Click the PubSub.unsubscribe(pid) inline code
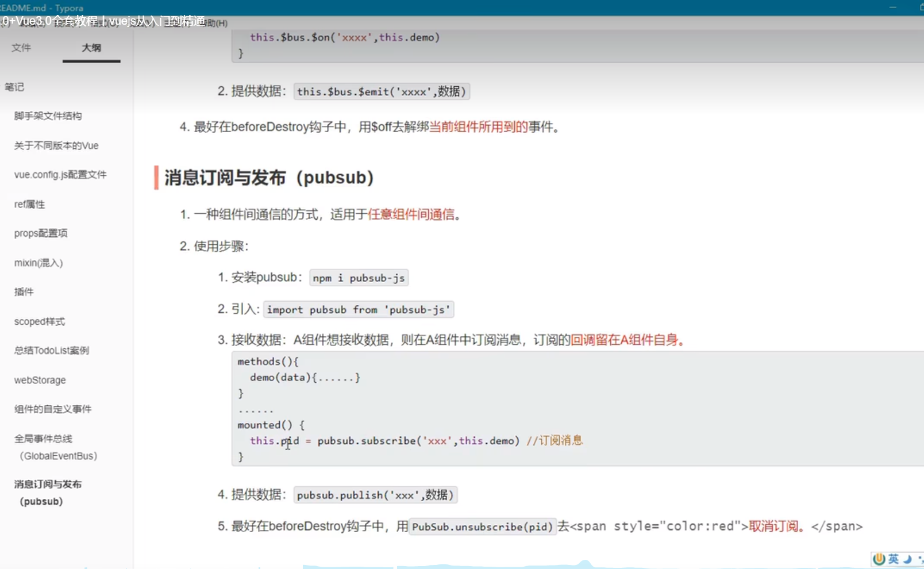This screenshot has height=569, width=924. pyautogui.click(x=483, y=526)
